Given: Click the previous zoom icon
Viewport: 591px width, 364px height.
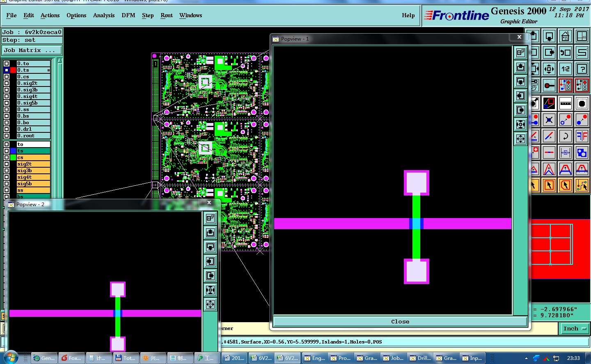Looking at the screenshot, I should 566,52.
